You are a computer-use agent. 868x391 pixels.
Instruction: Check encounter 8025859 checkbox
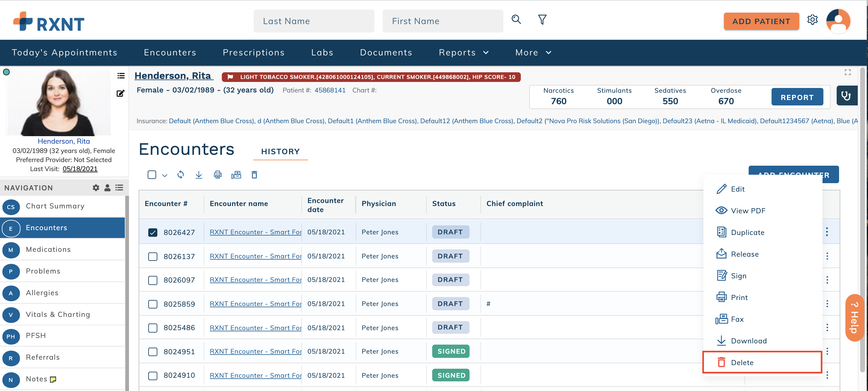pyautogui.click(x=153, y=304)
